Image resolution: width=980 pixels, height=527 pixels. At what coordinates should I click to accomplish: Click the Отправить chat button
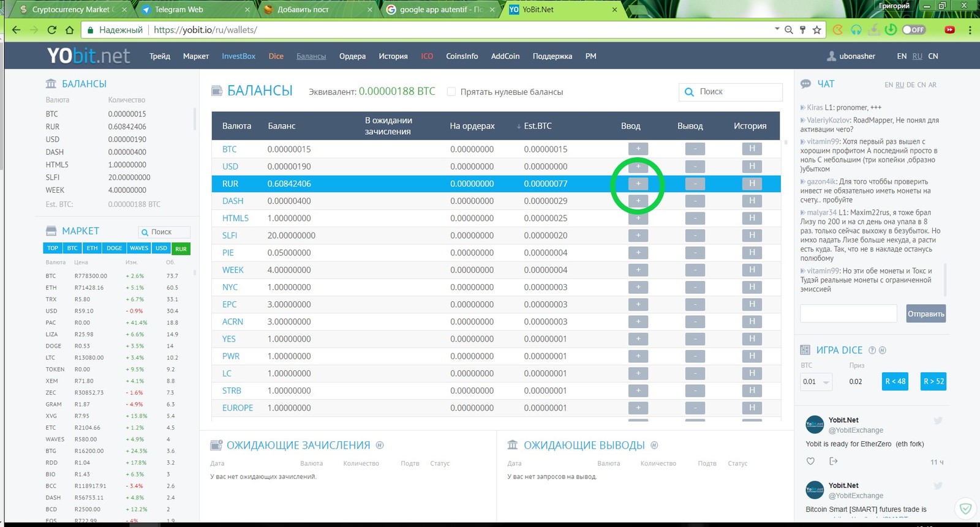pos(925,313)
